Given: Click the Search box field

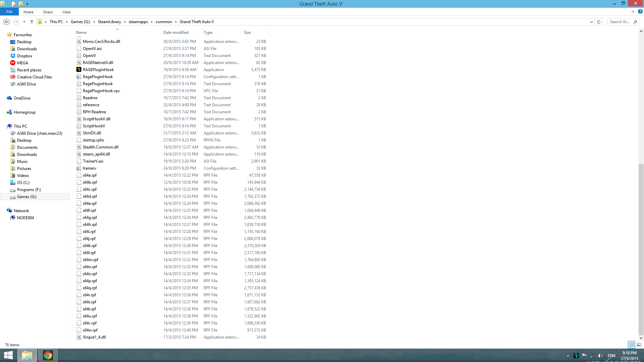Looking at the screenshot, I should point(620,22).
